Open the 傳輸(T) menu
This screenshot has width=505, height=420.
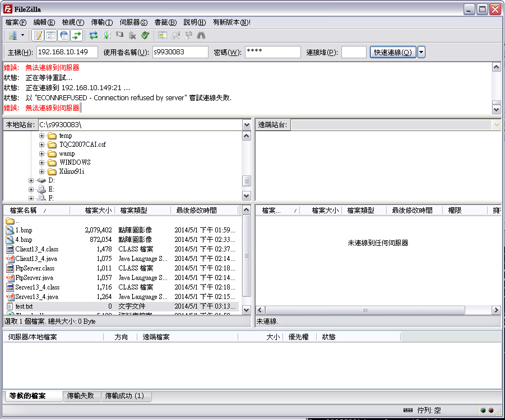point(102,22)
